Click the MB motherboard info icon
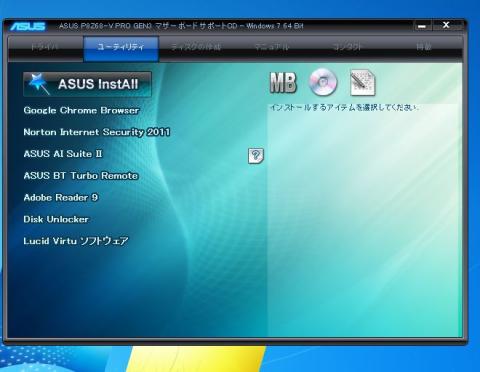 283,83
